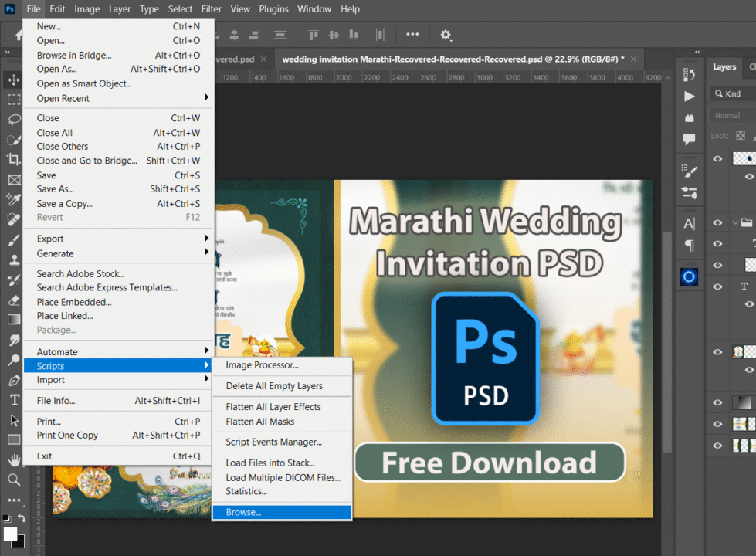The width and height of the screenshot is (756, 556).
Task: Activate the Horizontal Type tool
Action: coord(14,400)
